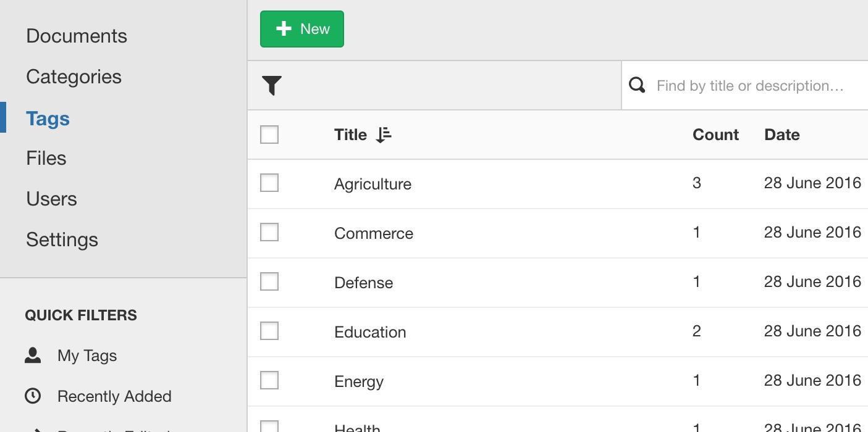Check the Education row checkbox
868x432 pixels.
[x=269, y=331]
